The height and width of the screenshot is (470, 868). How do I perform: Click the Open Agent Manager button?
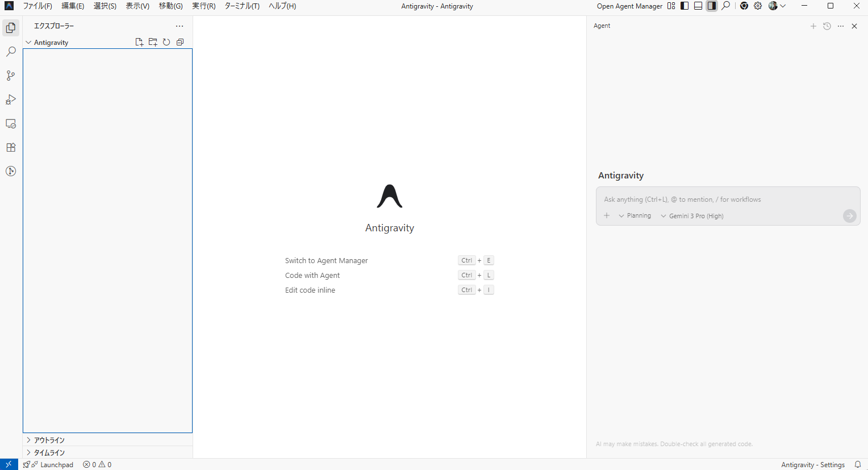[x=629, y=6]
